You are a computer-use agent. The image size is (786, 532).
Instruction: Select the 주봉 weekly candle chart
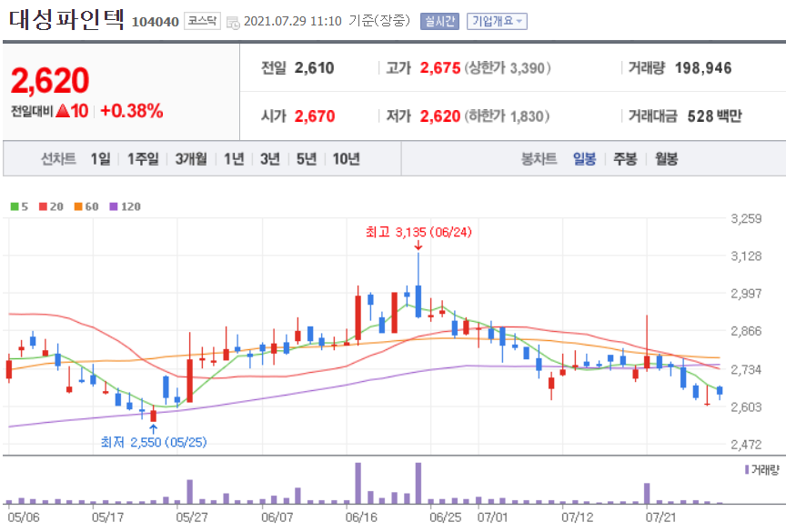tap(625, 159)
